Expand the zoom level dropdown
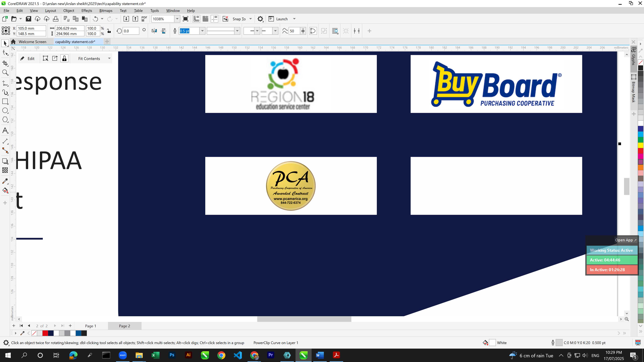The width and height of the screenshot is (644, 362). 177,19
